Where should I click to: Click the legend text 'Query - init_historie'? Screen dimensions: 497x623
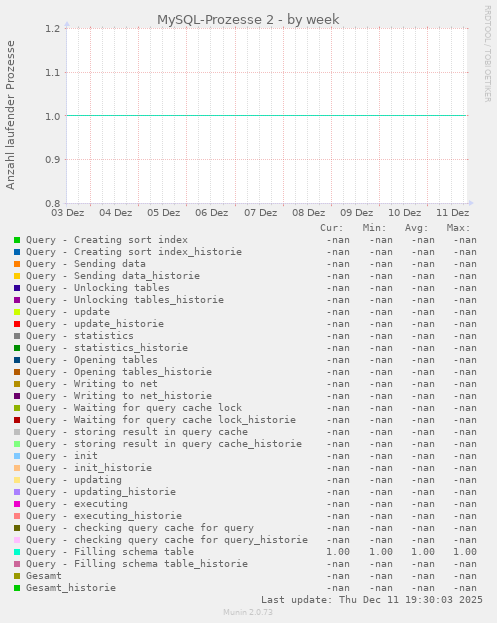pos(89,468)
